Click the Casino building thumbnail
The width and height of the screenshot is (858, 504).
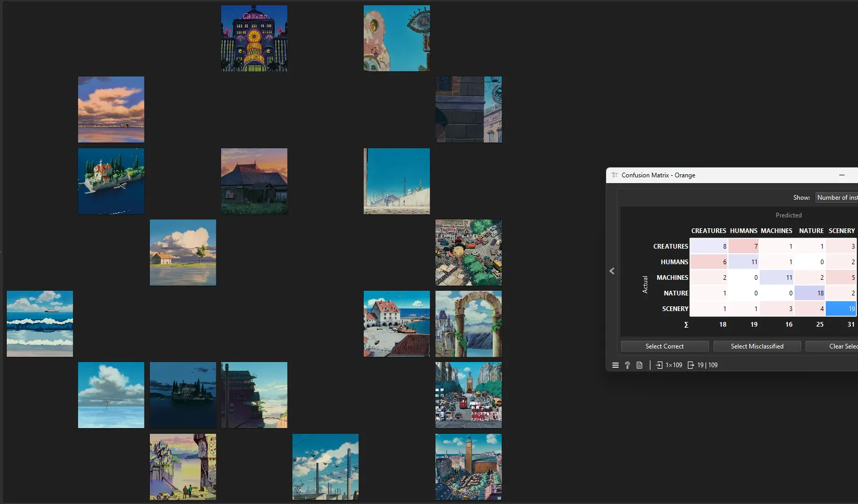point(254,38)
